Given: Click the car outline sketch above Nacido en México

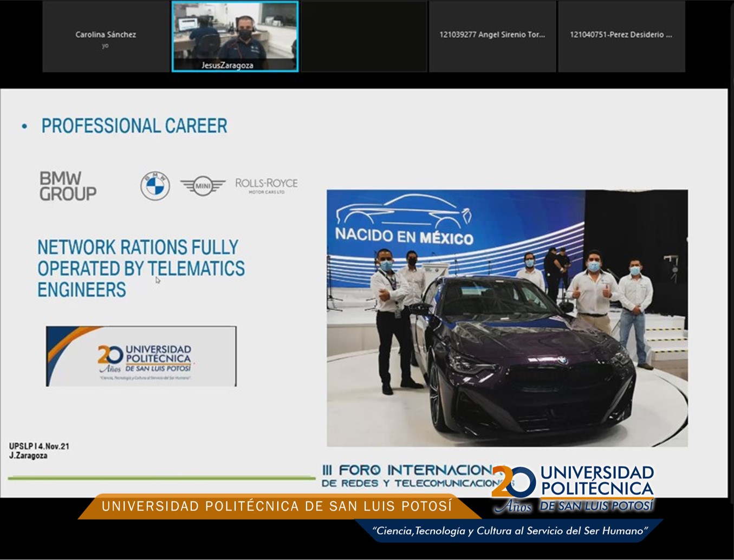Looking at the screenshot, I should 404,212.
